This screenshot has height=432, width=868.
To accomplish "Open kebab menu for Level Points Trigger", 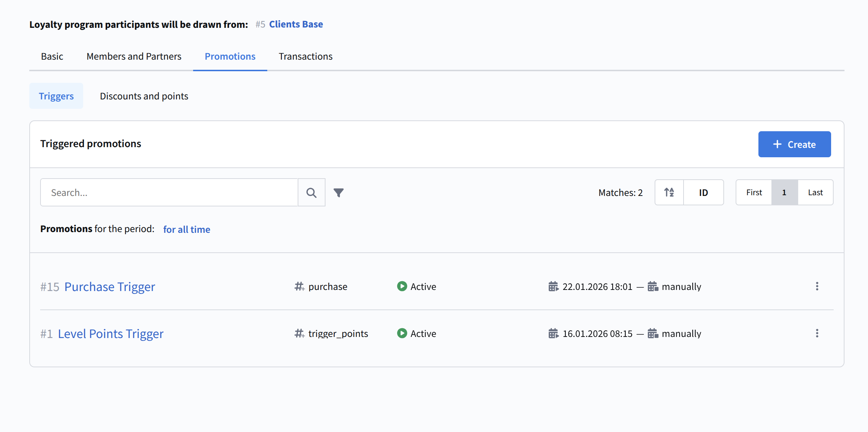I will [x=817, y=334].
